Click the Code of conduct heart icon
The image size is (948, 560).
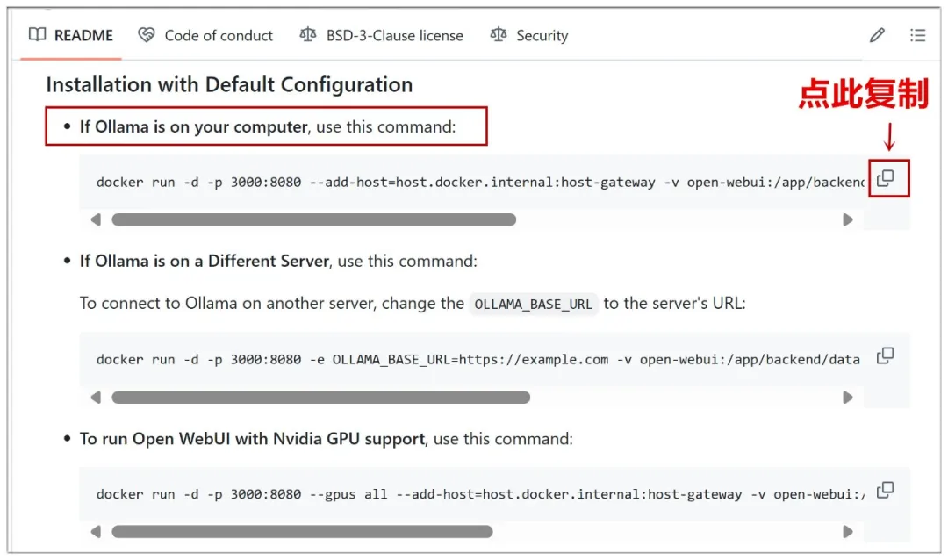tap(147, 35)
